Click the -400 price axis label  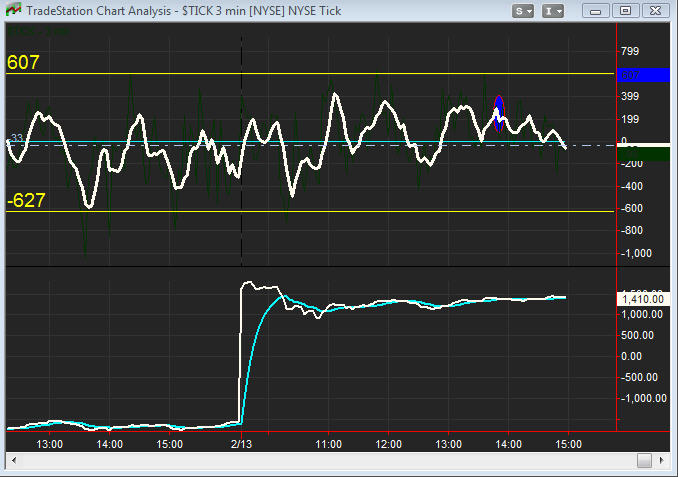point(632,187)
